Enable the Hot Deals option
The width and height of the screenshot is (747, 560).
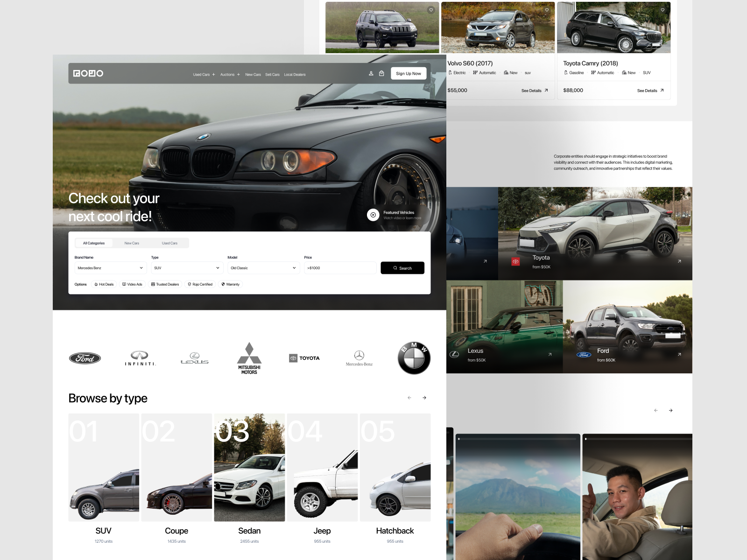(x=103, y=284)
